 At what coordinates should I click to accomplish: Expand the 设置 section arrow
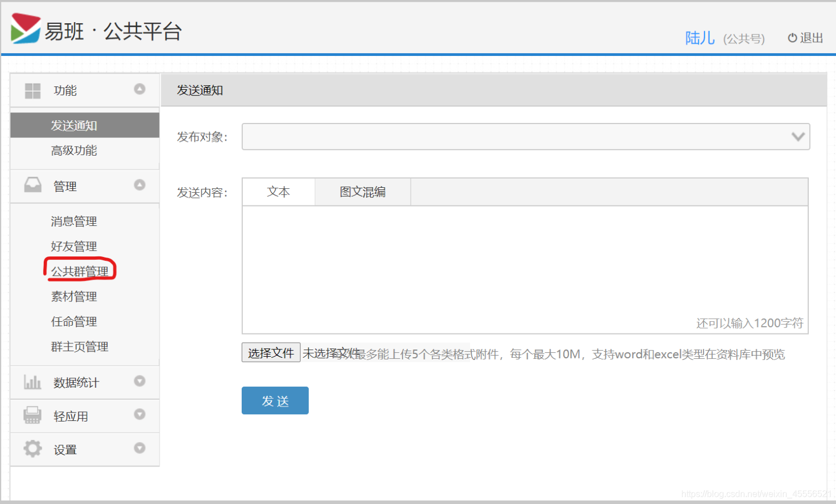pyautogui.click(x=140, y=448)
